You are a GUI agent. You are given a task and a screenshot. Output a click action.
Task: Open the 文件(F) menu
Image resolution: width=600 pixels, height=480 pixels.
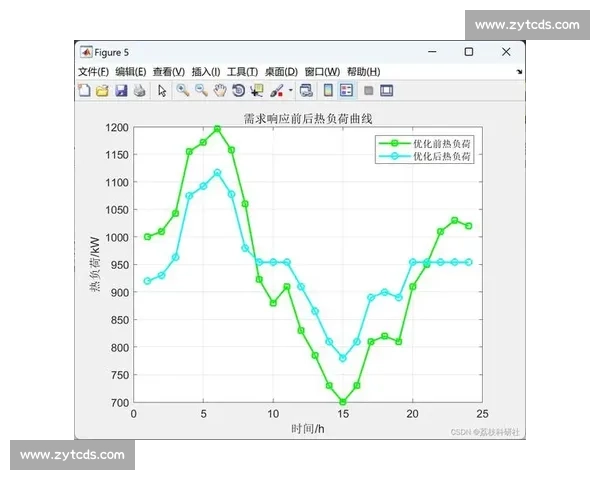coord(93,72)
